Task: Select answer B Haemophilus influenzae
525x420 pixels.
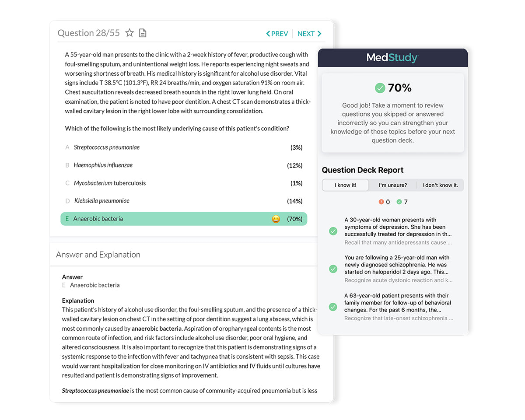Action: point(103,165)
